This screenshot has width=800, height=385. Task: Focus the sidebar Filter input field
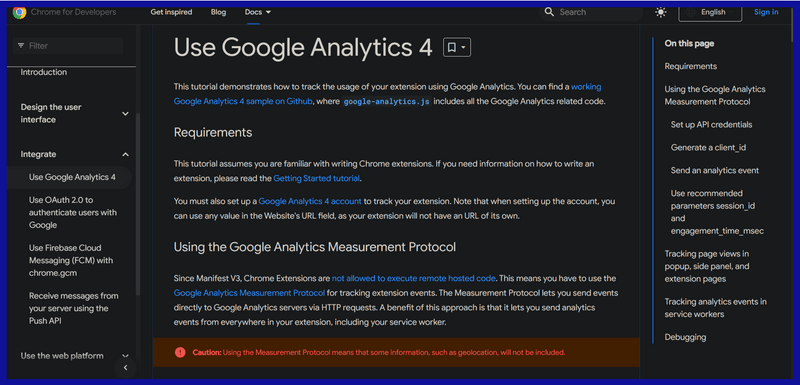[68, 46]
